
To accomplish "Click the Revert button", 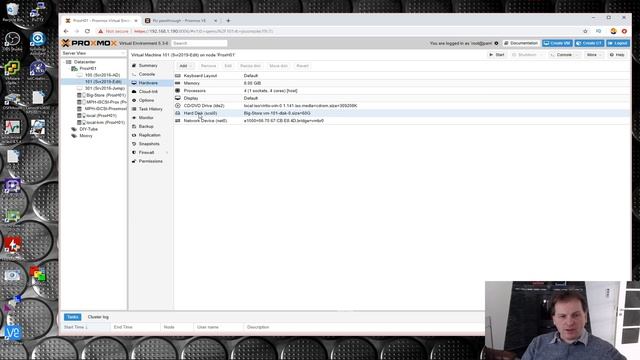I will click(302, 66).
